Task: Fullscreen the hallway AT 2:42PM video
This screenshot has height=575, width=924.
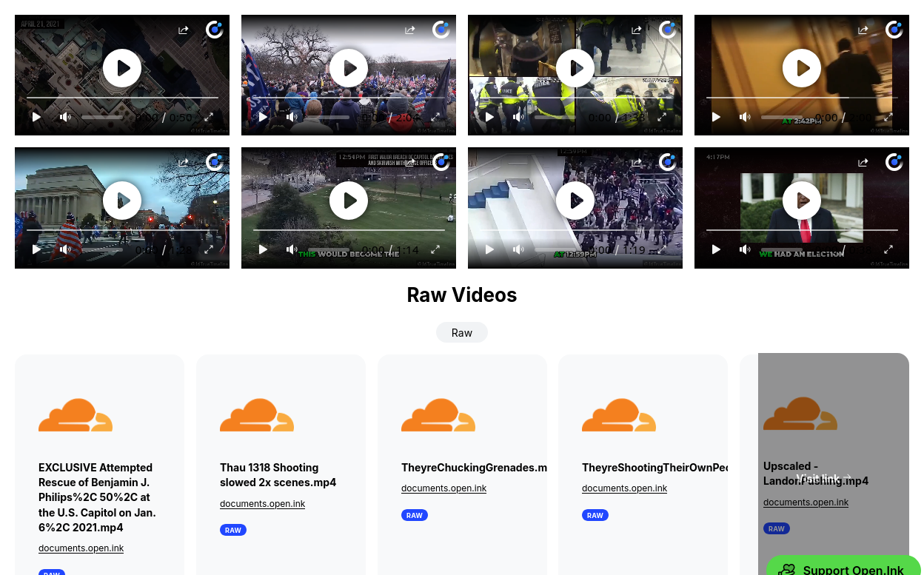Action: coord(888,117)
